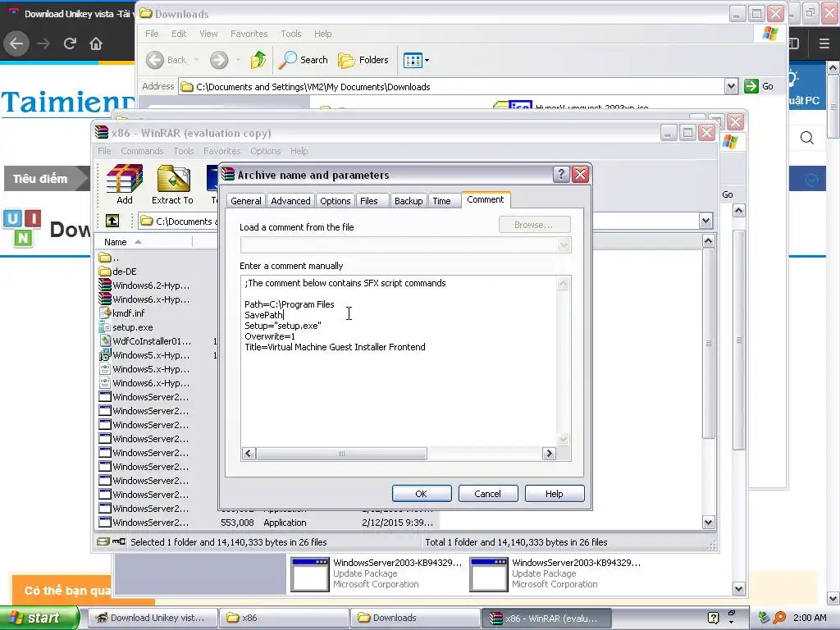840x630 pixels.
Task: Switch to x86 folder taskbar item
Action: click(284, 618)
